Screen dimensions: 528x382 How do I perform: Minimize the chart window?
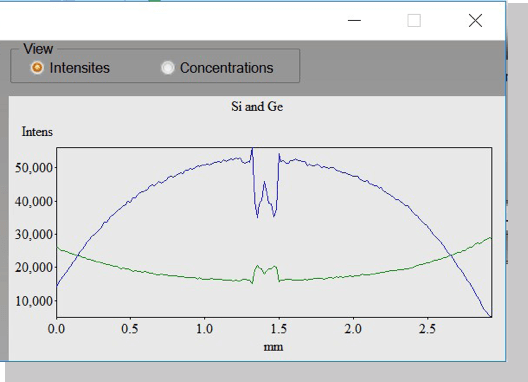(354, 21)
